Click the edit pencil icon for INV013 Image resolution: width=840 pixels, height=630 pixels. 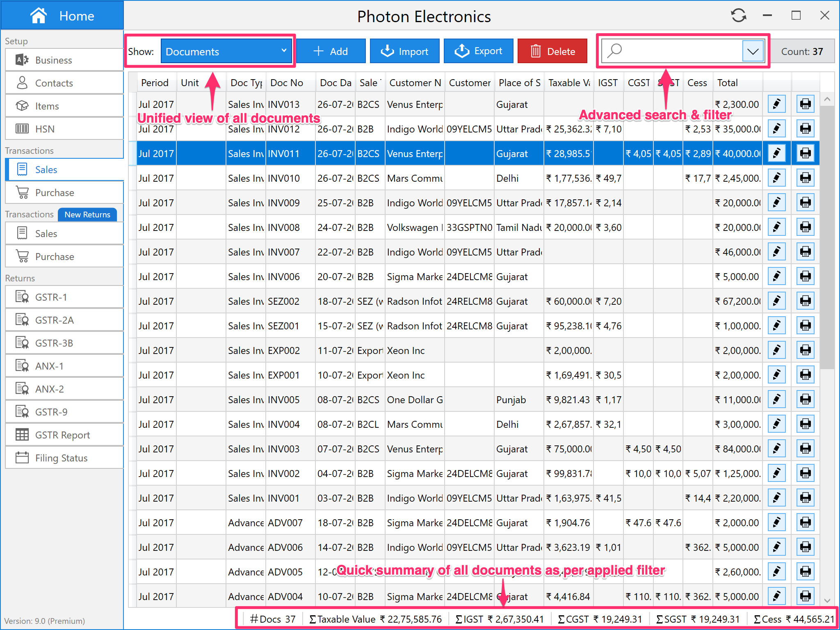click(x=776, y=104)
